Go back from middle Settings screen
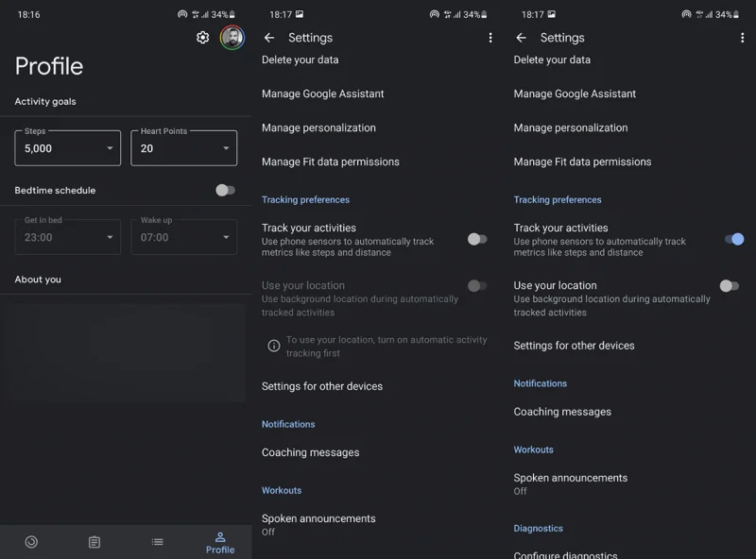The image size is (756, 559). coord(269,38)
